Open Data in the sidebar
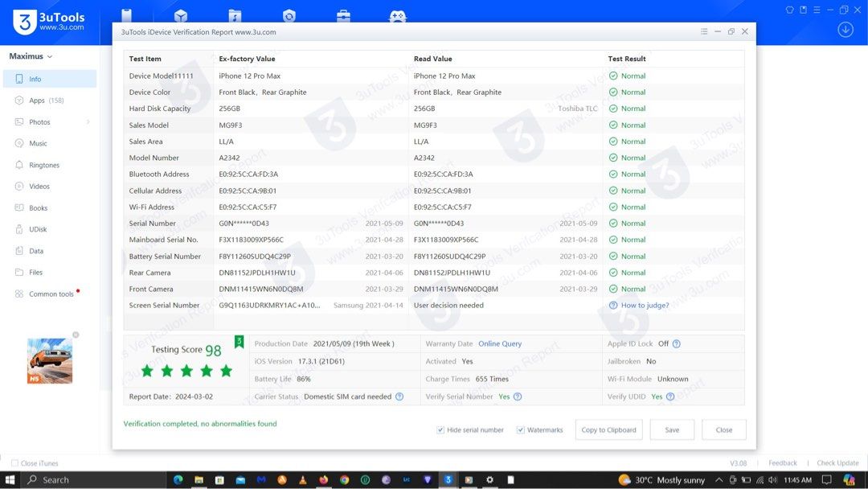The height and width of the screenshot is (489, 868). (50, 251)
